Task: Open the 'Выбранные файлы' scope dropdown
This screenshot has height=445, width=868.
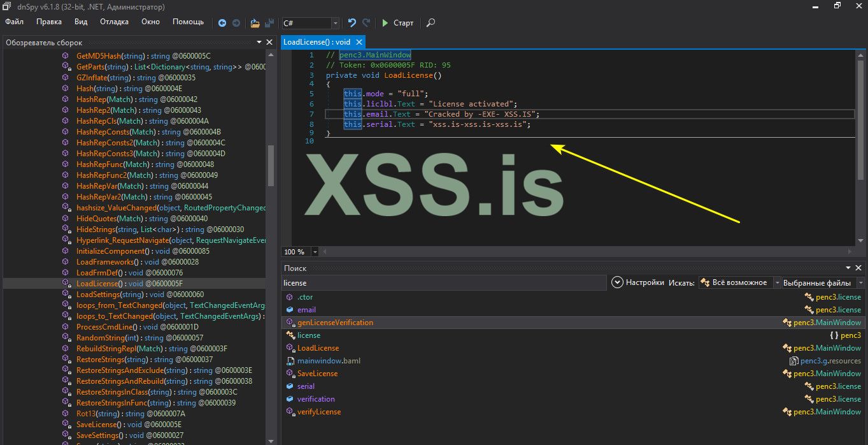Action: [860, 282]
